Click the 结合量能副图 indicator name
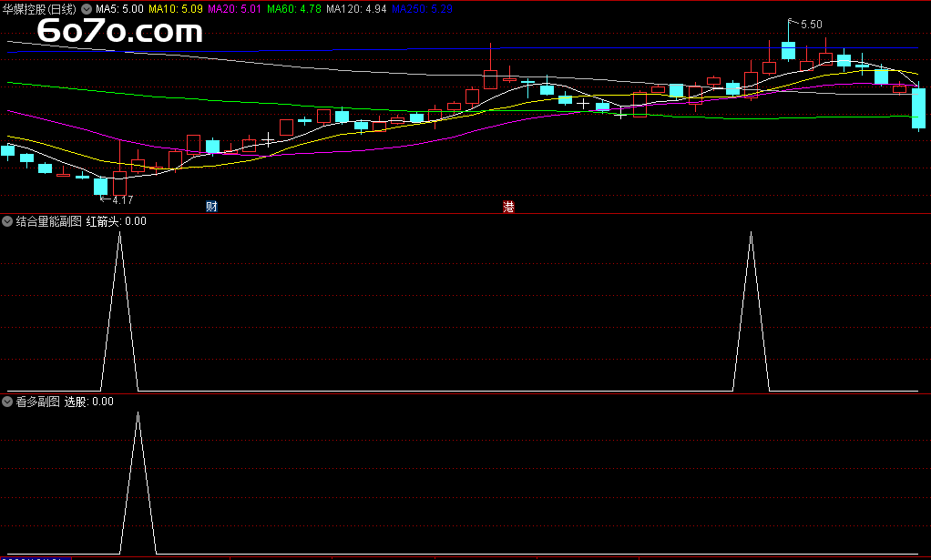931x560 pixels. point(48,221)
